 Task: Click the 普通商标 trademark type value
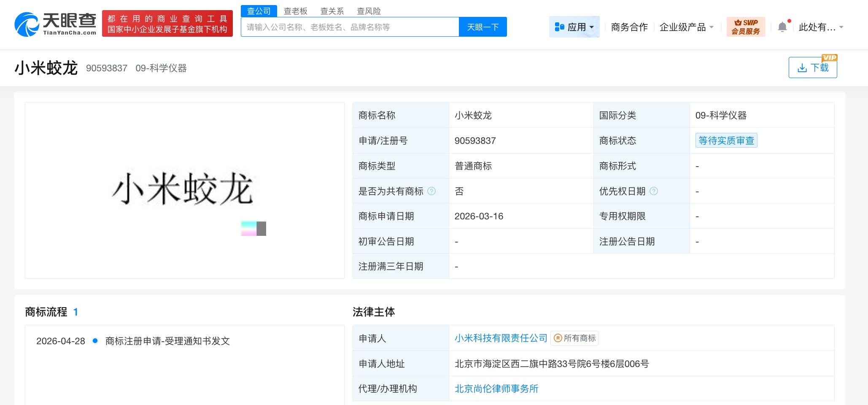(473, 166)
